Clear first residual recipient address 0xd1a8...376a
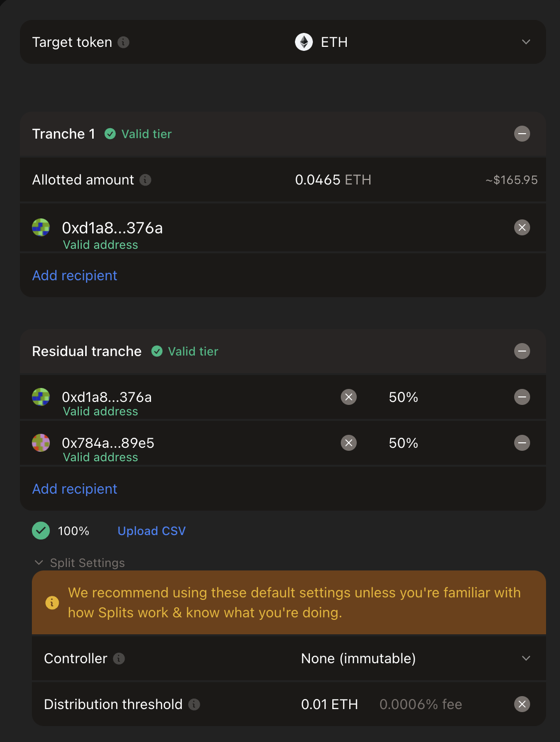This screenshot has width=560, height=742. coord(349,397)
